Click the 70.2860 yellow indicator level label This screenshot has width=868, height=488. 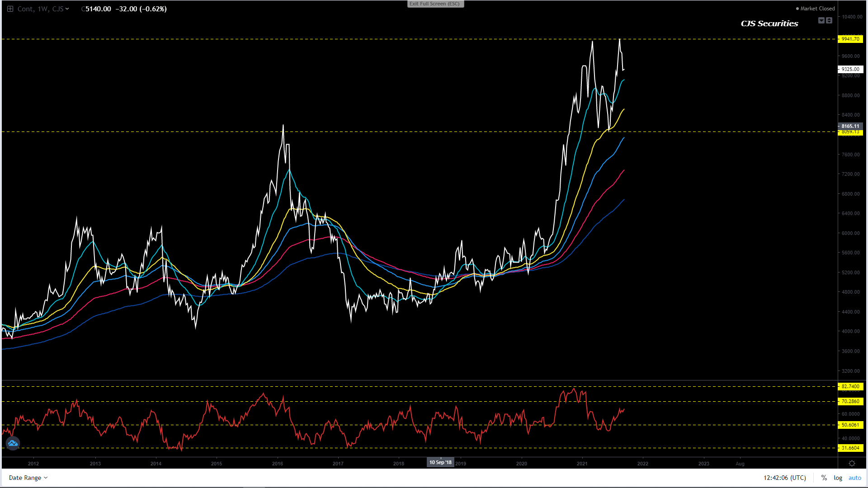(x=850, y=401)
